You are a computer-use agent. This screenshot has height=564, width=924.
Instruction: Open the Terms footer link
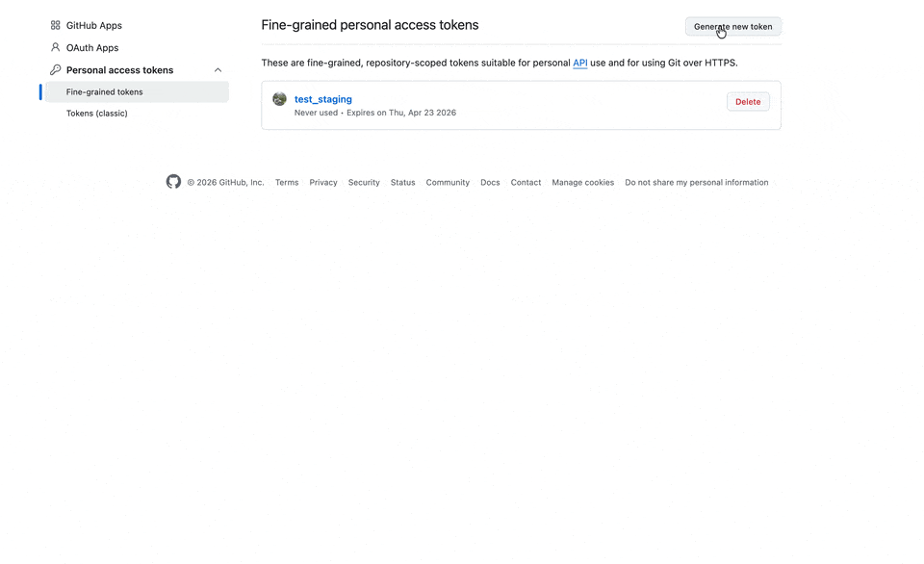pos(287,183)
